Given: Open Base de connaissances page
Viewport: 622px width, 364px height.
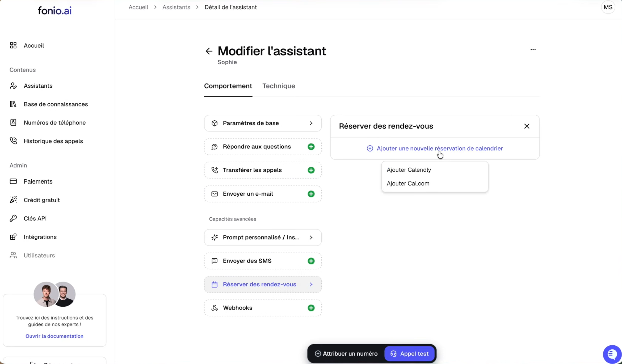Looking at the screenshot, I should coord(56,104).
